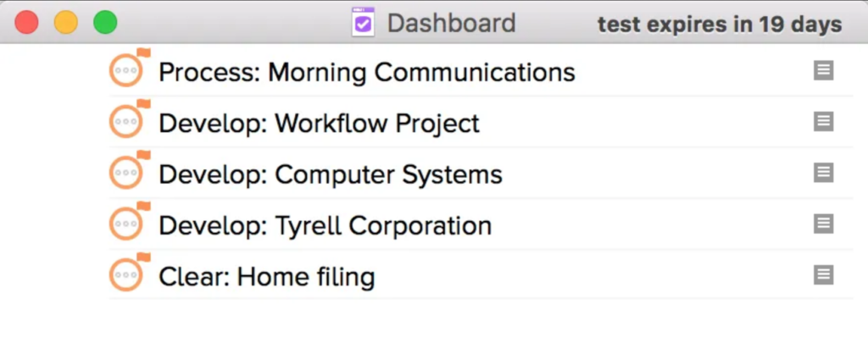Image resolution: width=868 pixels, height=353 pixels.
Task: Click the Dashboard window title text
Action: click(x=451, y=23)
